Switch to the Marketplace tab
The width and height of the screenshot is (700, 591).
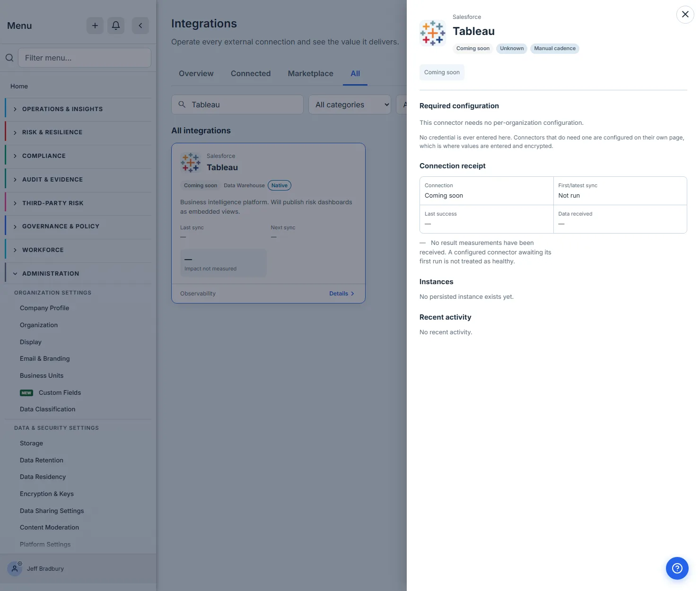pyautogui.click(x=310, y=74)
